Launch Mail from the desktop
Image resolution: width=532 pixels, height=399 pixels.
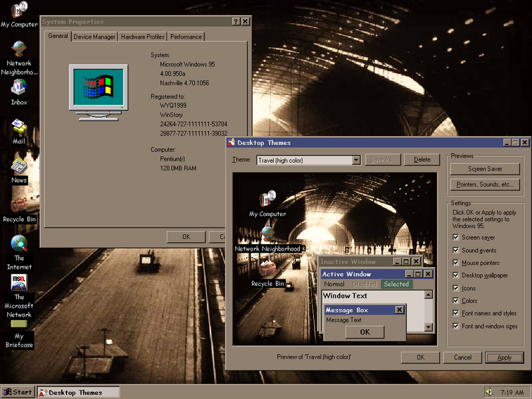[x=19, y=126]
